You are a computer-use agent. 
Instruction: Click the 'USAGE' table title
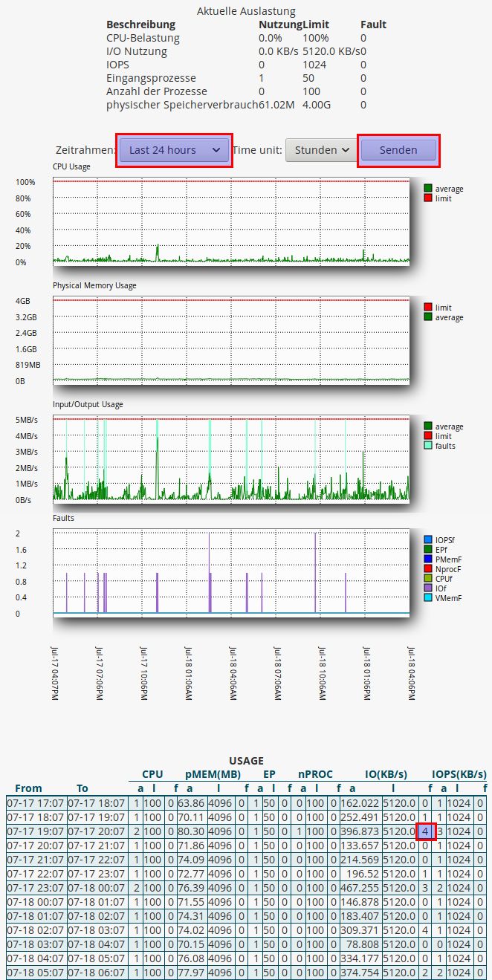(x=246, y=761)
